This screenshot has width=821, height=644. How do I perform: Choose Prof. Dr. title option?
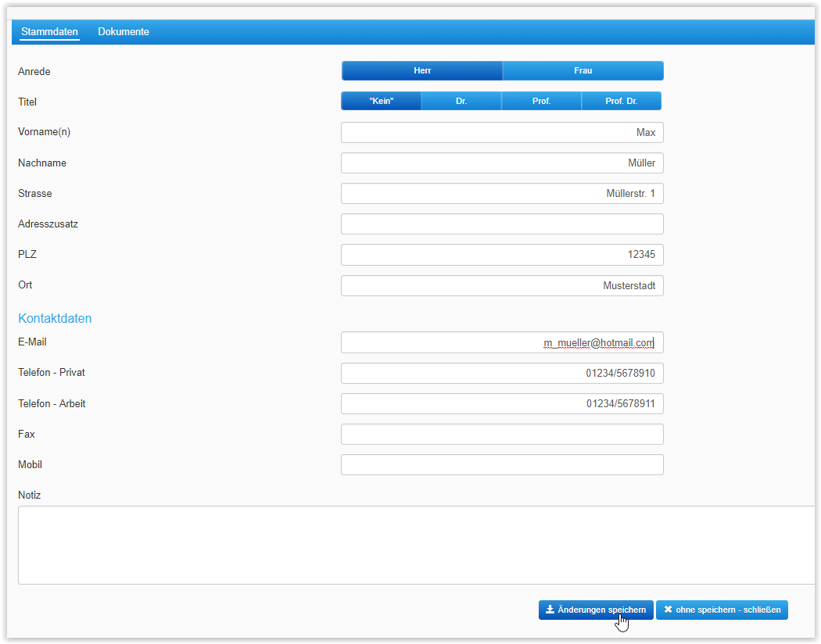coord(622,102)
